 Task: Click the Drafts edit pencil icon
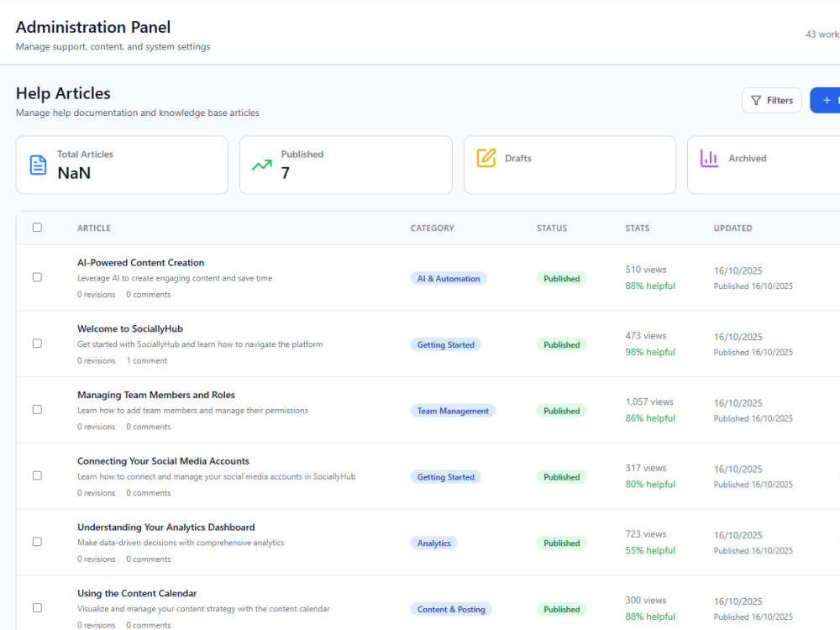486,158
